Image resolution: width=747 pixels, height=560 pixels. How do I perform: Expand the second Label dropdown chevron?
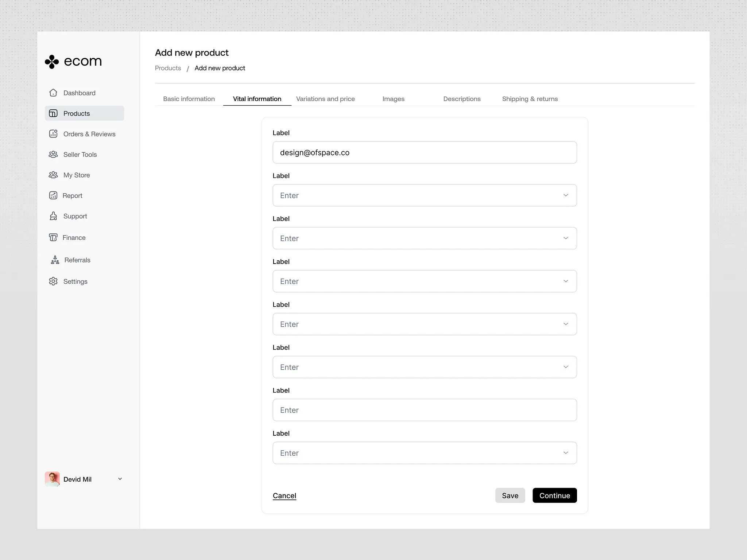(x=565, y=195)
